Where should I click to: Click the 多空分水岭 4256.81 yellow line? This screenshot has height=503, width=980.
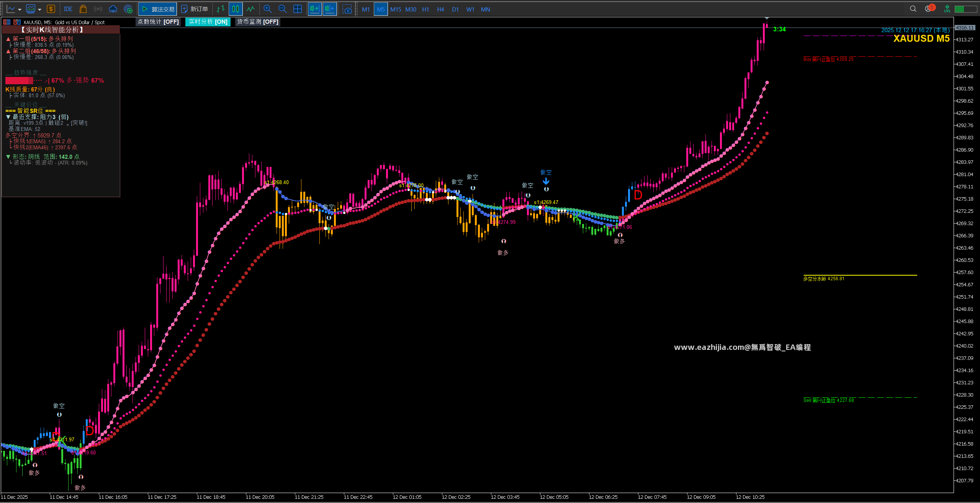860,275
